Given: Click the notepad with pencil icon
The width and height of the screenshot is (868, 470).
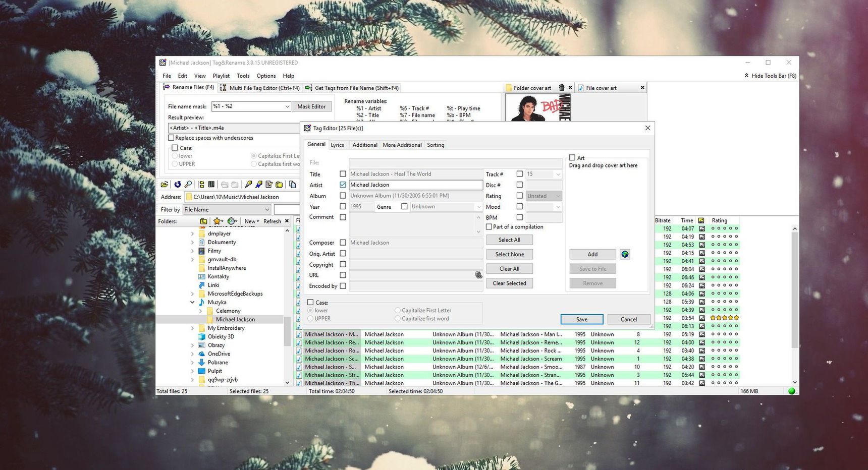Looking at the screenshot, I should coord(269,185).
